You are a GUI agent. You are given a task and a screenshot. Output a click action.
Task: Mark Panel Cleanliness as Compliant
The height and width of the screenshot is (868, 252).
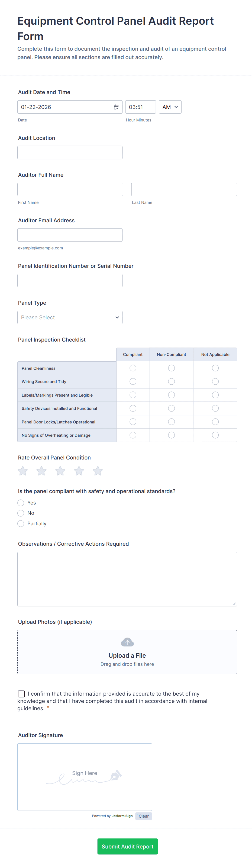tap(133, 368)
